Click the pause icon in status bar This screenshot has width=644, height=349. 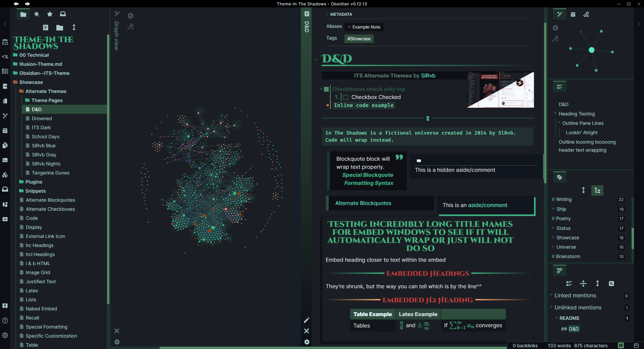pos(621,345)
